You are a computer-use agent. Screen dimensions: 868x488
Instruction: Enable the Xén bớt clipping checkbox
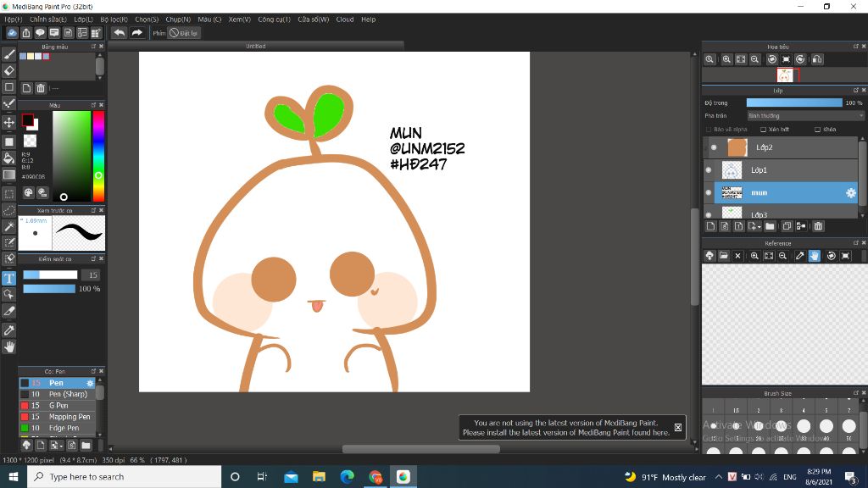click(x=763, y=130)
